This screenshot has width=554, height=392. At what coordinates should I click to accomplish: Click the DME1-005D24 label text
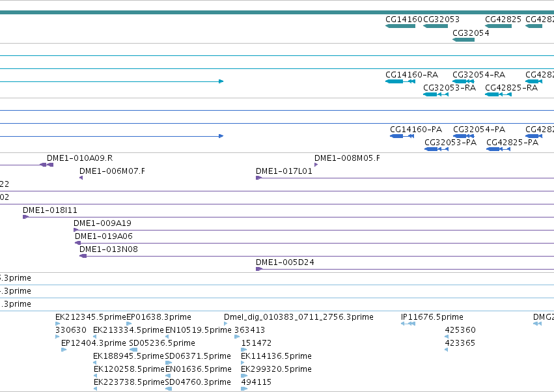point(284,262)
